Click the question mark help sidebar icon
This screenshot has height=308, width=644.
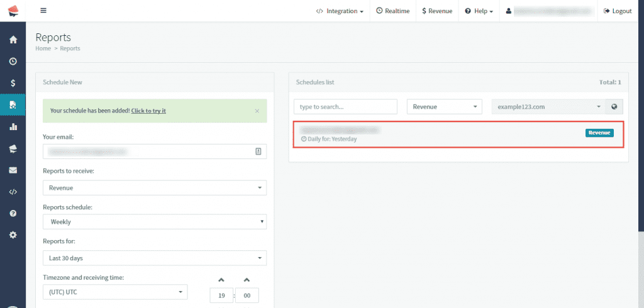(x=13, y=213)
